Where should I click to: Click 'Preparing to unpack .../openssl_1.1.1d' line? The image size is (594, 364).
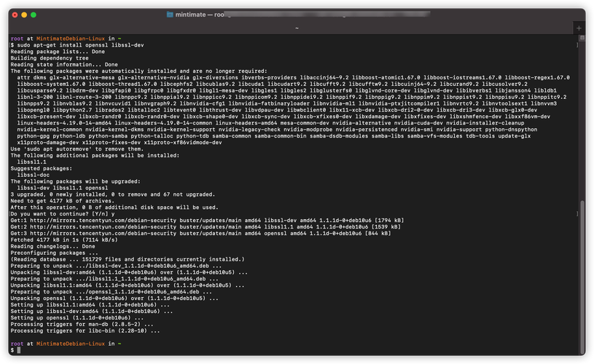[112, 292]
